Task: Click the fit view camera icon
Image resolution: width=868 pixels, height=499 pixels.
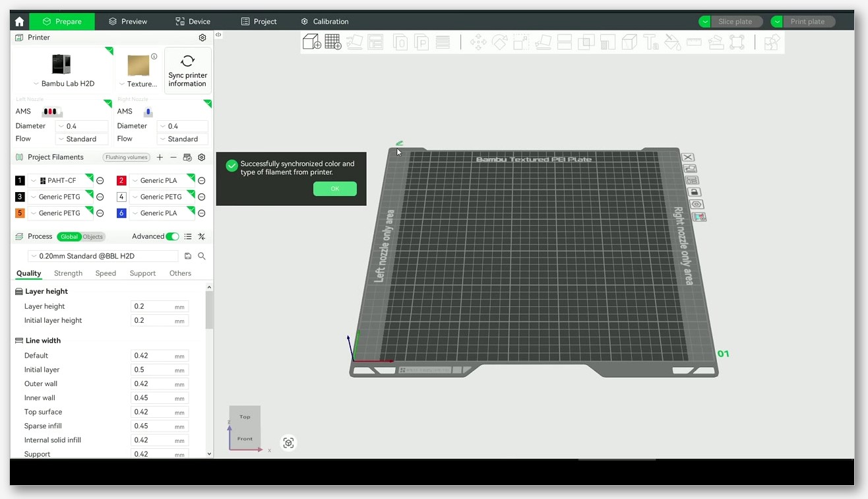Action: [x=288, y=443]
